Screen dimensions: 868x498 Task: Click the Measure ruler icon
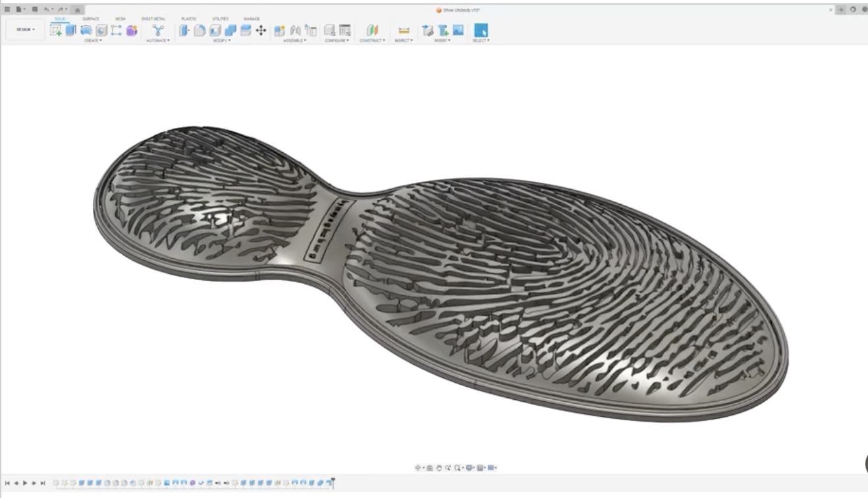coord(404,30)
